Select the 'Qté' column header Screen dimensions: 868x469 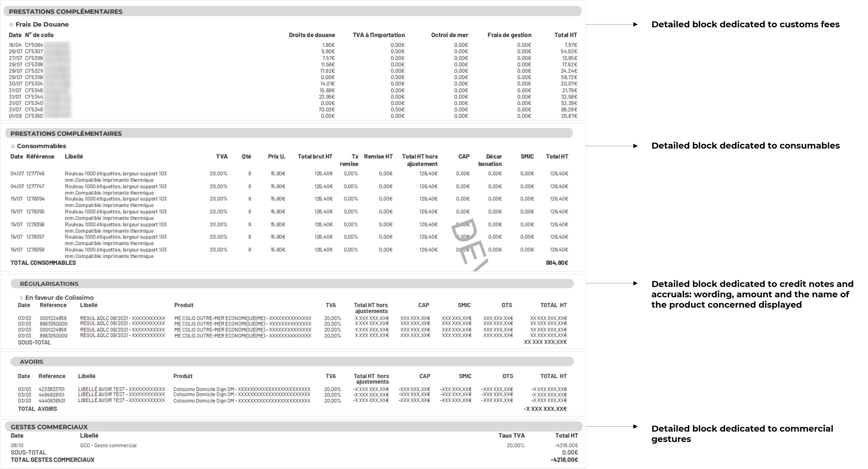[x=246, y=156]
